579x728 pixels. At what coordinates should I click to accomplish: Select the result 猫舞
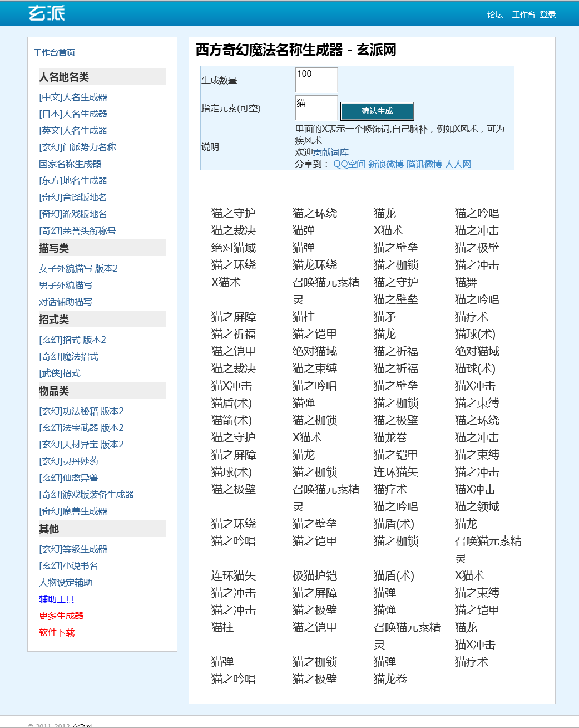point(466,282)
